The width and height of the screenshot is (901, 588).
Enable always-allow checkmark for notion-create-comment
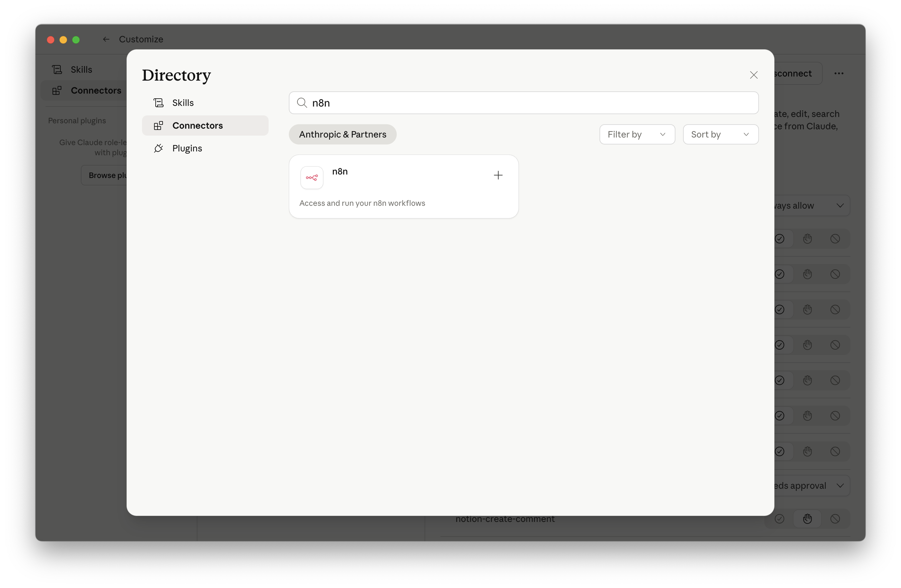coord(780,518)
